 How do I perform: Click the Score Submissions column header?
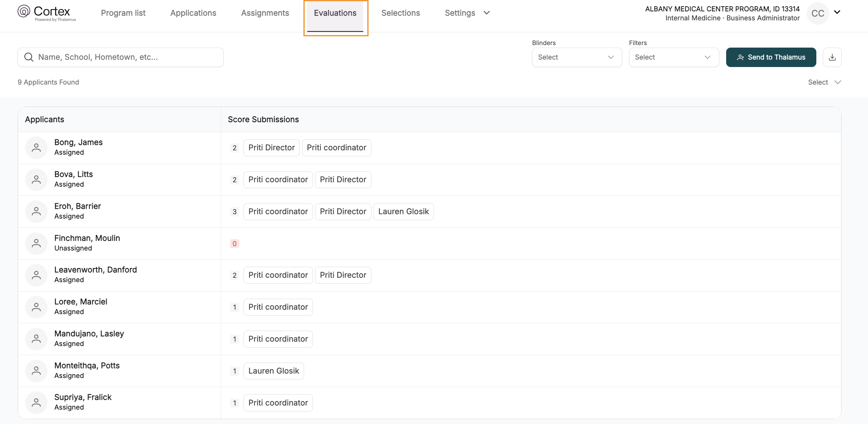[263, 119]
